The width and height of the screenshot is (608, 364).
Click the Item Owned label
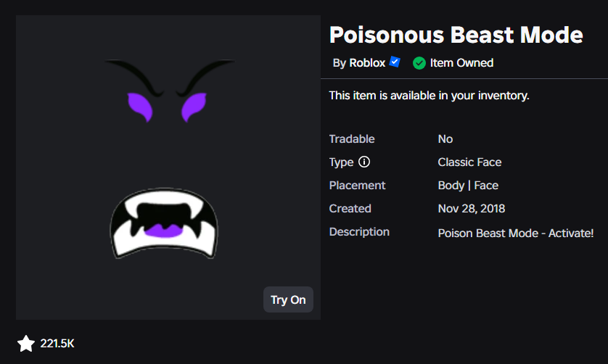(462, 63)
